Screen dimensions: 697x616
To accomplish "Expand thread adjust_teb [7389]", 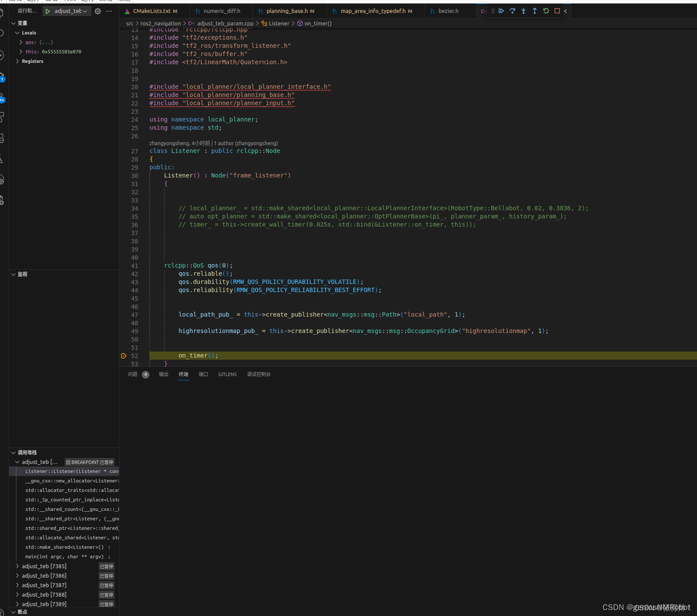I will pyautogui.click(x=17, y=604).
